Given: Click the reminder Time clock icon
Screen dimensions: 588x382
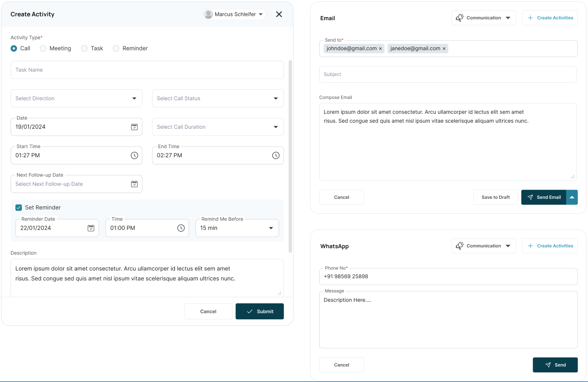Looking at the screenshot, I should [181, 228].
